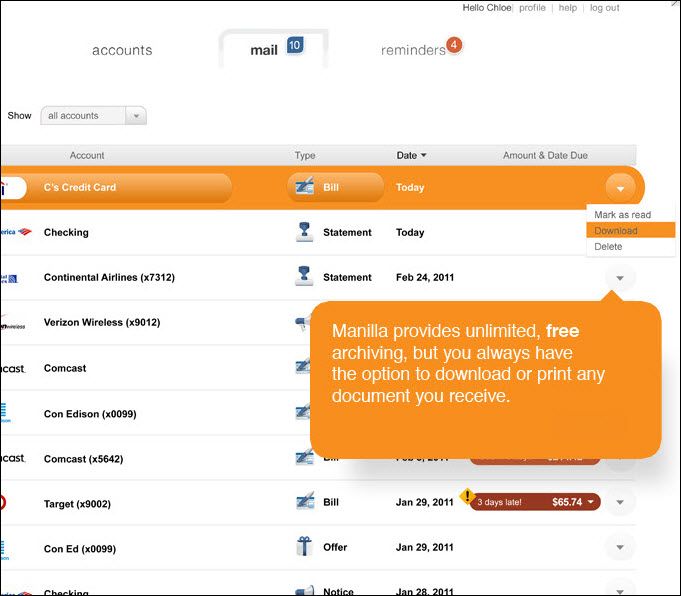
Task: Click the Comcast (x5642) logo icon
Action: 13,458
